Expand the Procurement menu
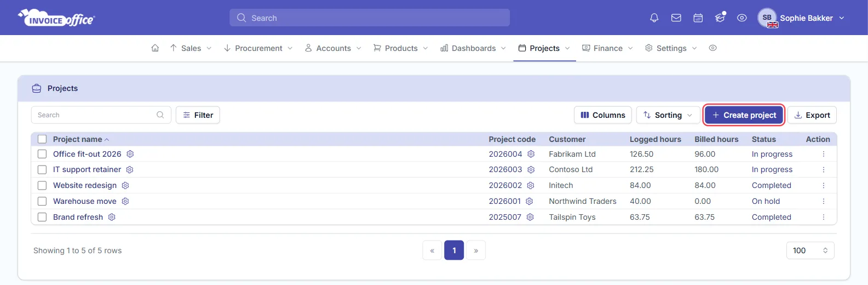 [x=258, y=48]
